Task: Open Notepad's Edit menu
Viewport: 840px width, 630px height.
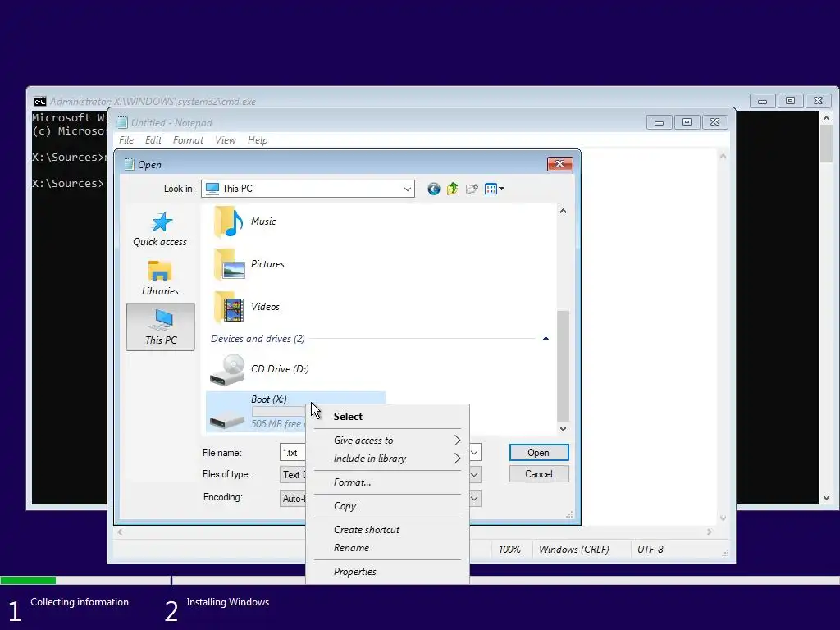Action: click(x=153, y=140)
